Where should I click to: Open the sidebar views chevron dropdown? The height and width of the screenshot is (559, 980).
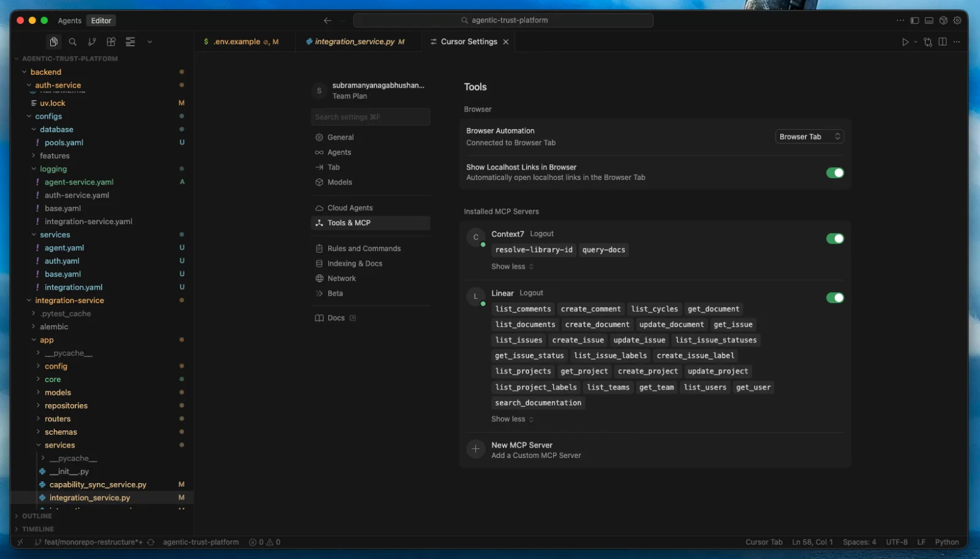(x=149, y=42)
